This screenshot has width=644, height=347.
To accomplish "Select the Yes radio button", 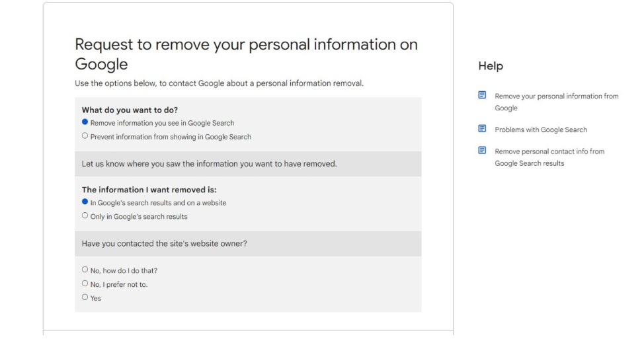I will tap(85, 297).
